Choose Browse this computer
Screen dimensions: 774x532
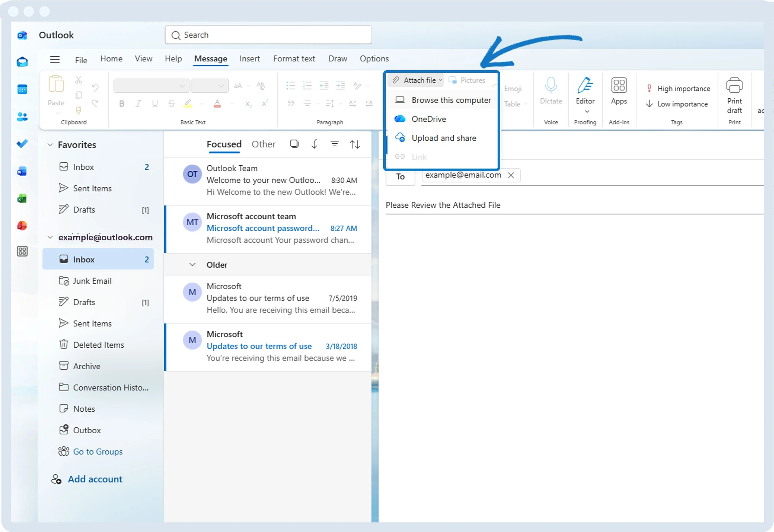pyautogui.click(x=442, y=100)
